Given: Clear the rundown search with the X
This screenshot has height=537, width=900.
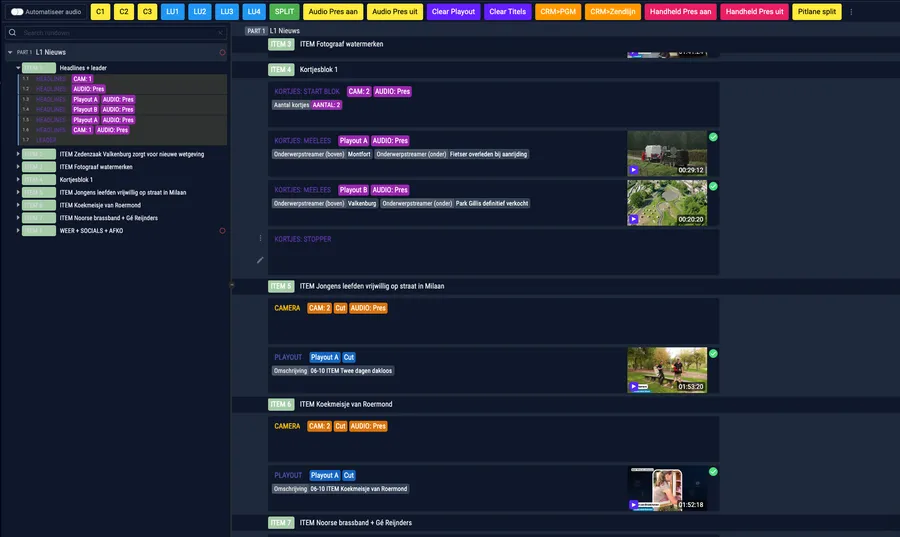Looking at the screenshot, I should click(x=220, y=33).
